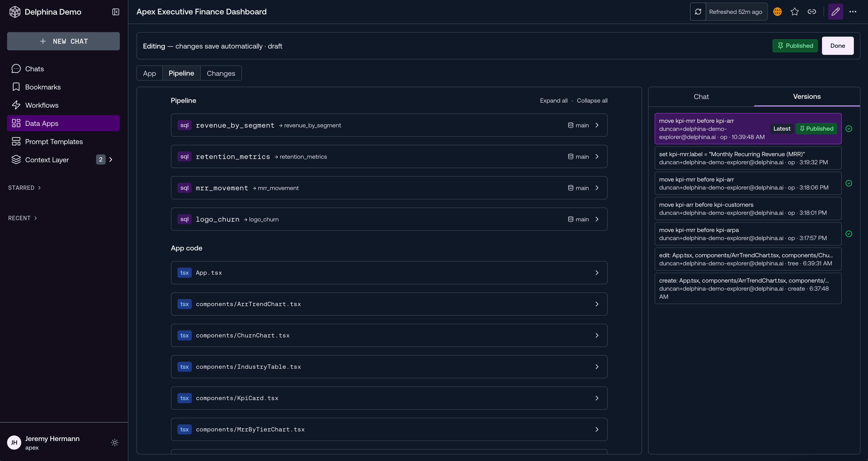Click tsx badge on ChurnChart.tsx
868x461 pixels.
pyautogui.click(x=184, y=335)
